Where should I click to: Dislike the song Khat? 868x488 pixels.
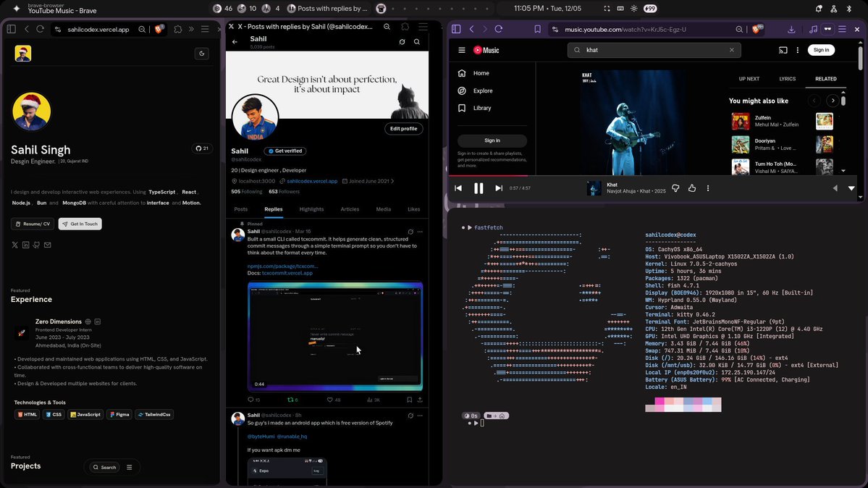[x=675, y=188]
